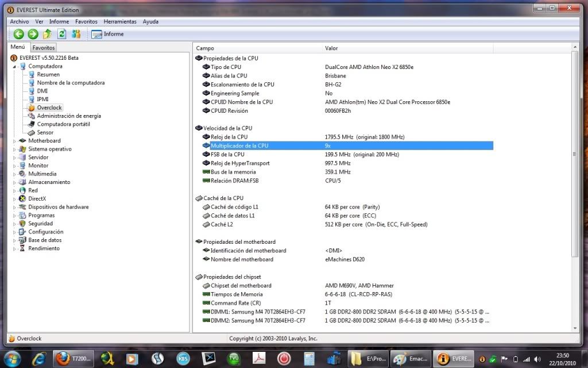Click the Configuración tree icon

point(22,232)
